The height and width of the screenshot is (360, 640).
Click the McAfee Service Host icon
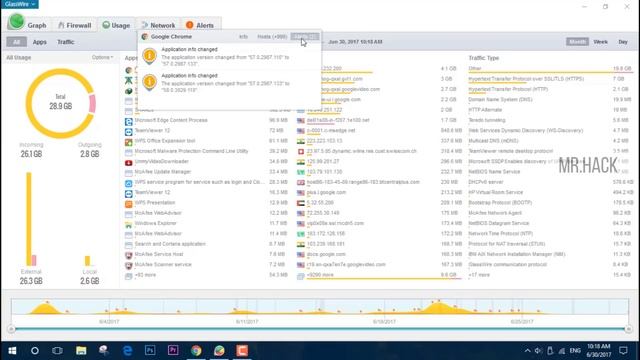click(x=129, y=255)
